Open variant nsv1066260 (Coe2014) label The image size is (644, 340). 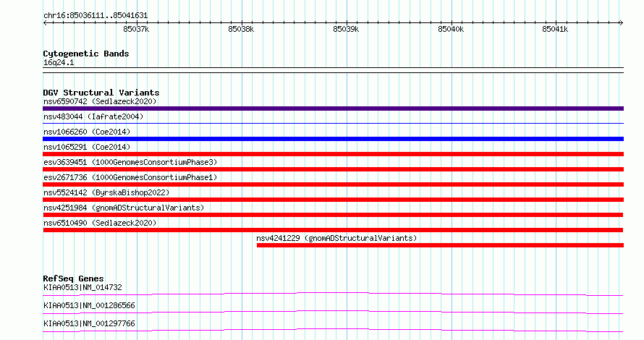pyautogui.click(x=87, y=132)
